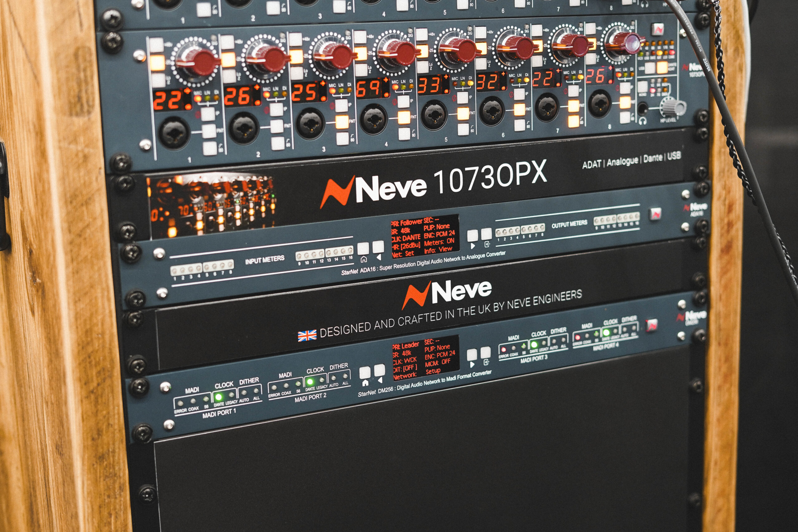Click the 'MADI PORT 1' label

tap(219, 413)
